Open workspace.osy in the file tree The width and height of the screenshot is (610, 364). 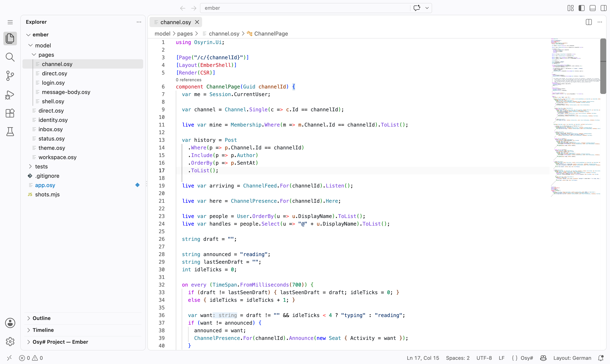coord(83,157)
